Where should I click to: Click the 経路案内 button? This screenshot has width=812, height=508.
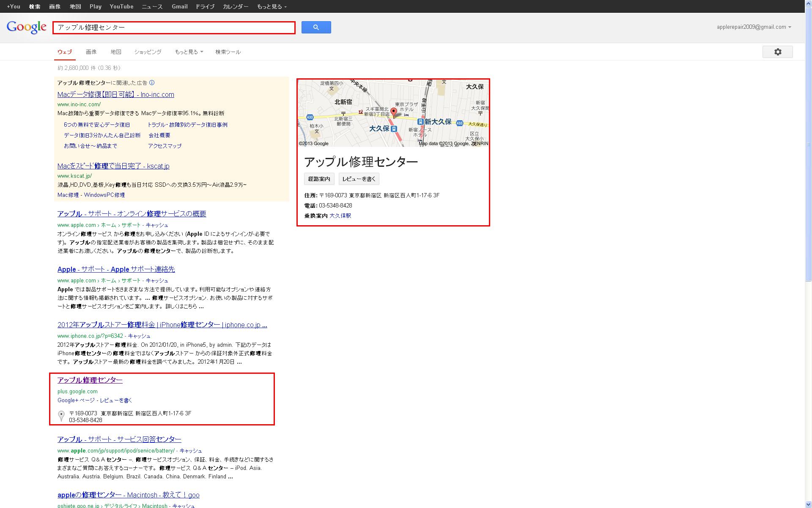(319, 179)
